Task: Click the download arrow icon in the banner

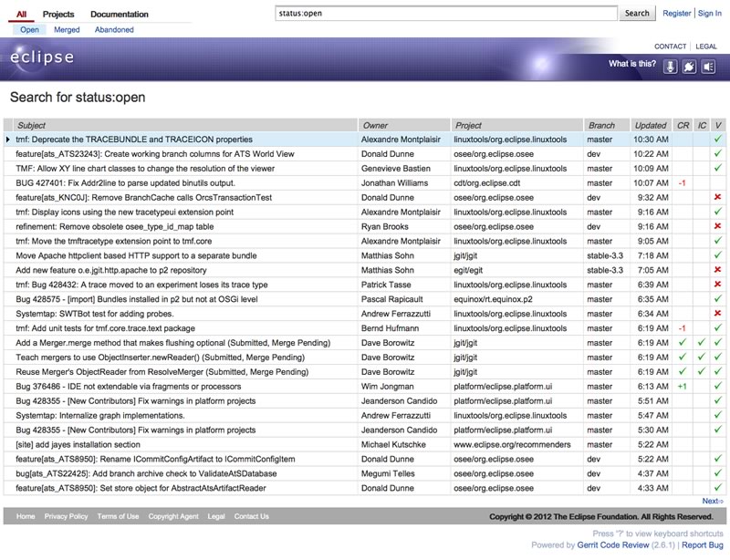Action: 671,66
